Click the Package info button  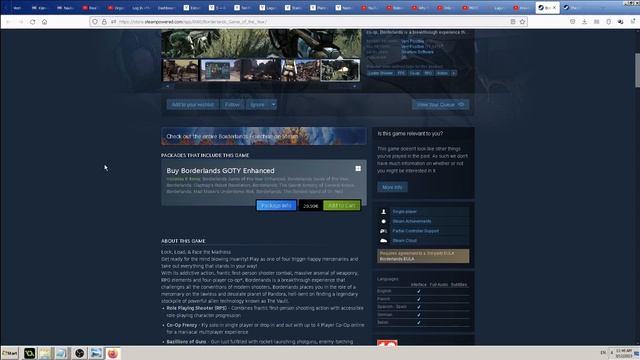pyautogui.click(x=276, y=205)
